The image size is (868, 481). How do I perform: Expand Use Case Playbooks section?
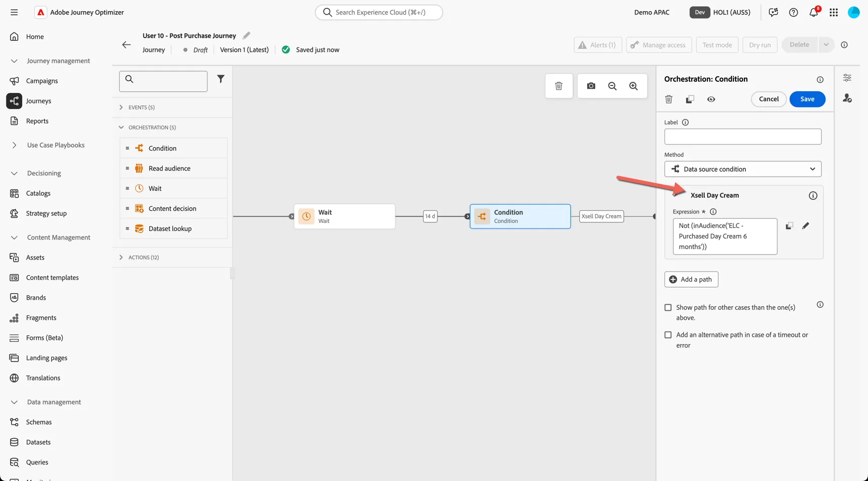tap(14, 145)
